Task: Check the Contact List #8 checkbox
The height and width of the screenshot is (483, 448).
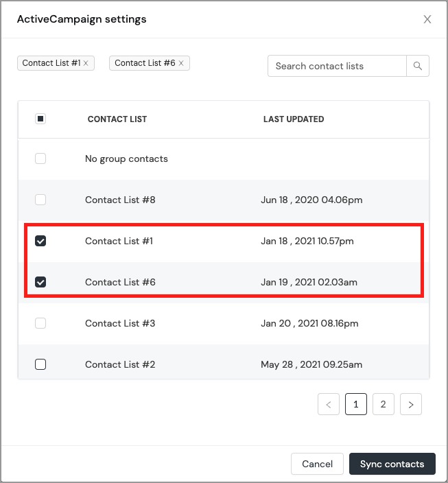Action: tap(40, 200)
